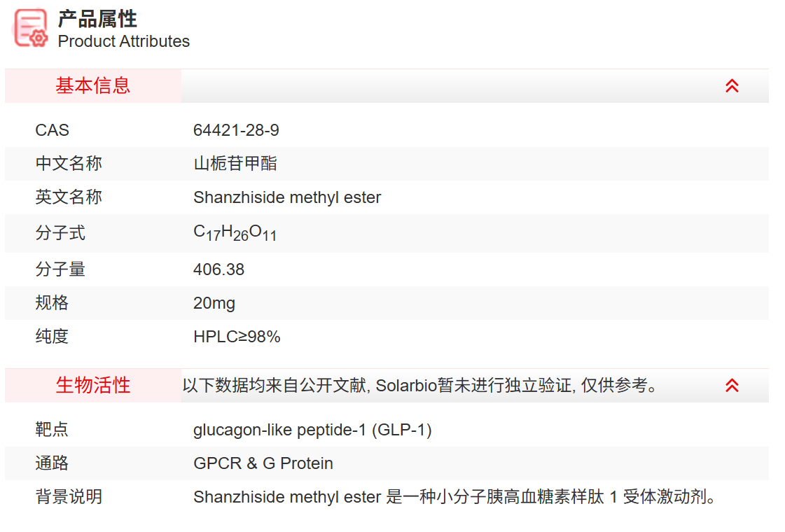This screenshot has width=785, height=532.
Task: Click the purity value HPLC≥98%
Action: [x=237, y=337]
